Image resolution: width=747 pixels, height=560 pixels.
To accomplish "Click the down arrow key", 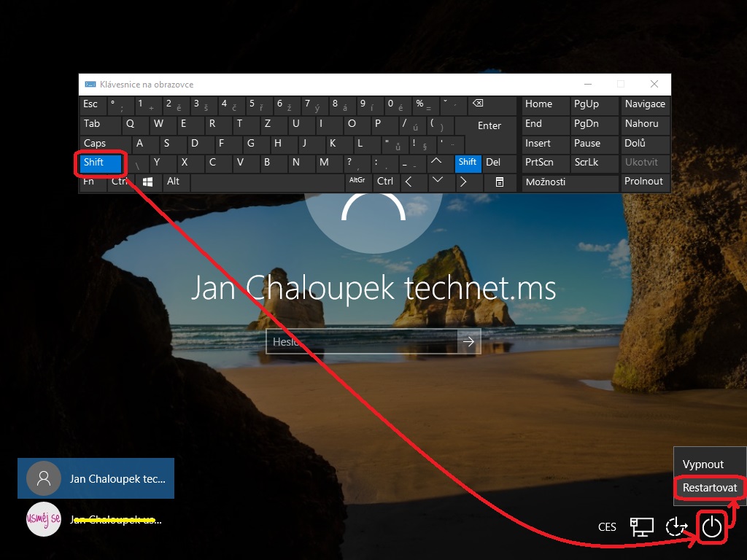I will point(440,182).
